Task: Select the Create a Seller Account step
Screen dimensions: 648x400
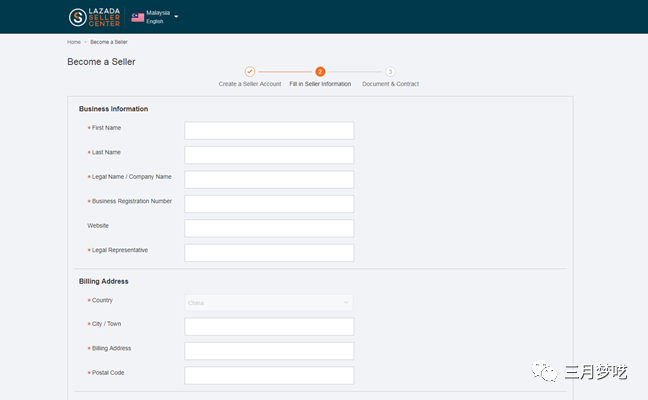Action: click(250, 84)
